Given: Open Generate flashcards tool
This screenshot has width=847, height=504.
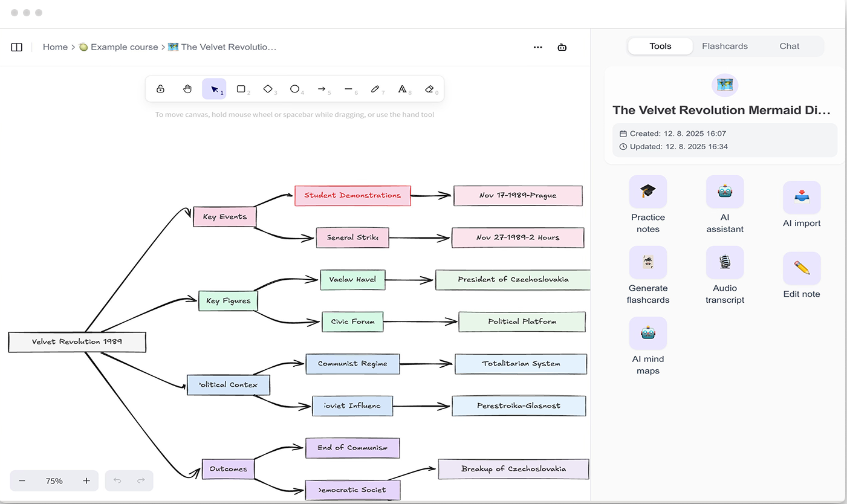Looking at the screenshot, I should [x=647, y=275].
